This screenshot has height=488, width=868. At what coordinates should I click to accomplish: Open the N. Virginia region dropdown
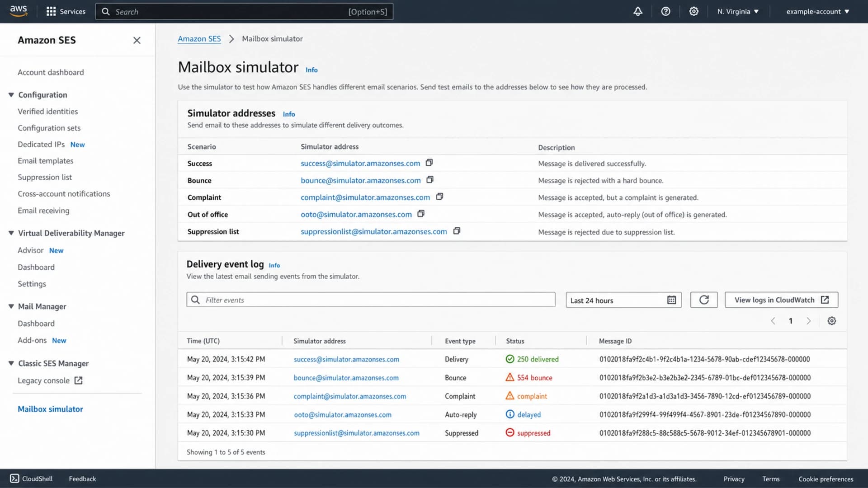[x=738, y=11]
